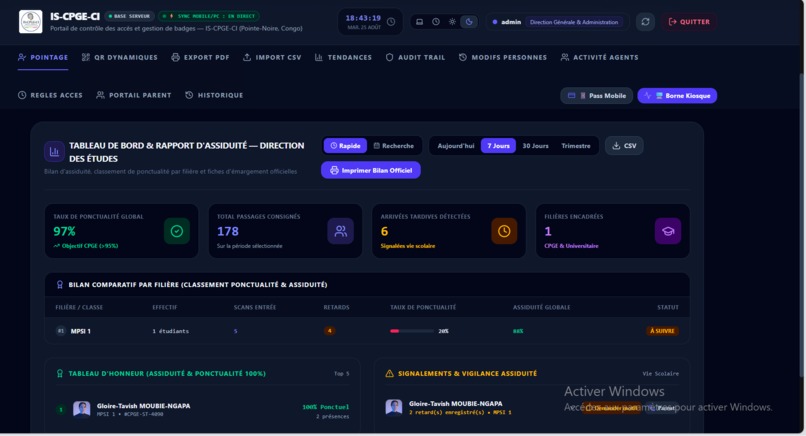
Task: Click the admin user label
Action: pyautogui.click(x=511, y=22)
